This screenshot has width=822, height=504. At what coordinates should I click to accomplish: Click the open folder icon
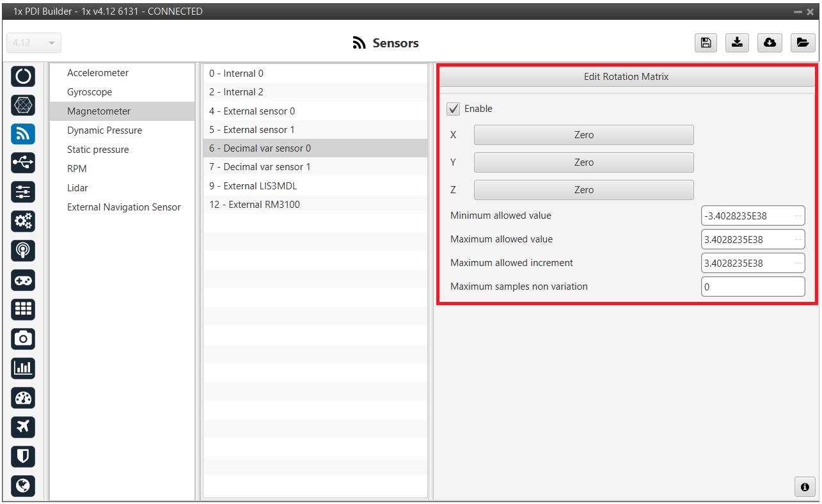802,43
